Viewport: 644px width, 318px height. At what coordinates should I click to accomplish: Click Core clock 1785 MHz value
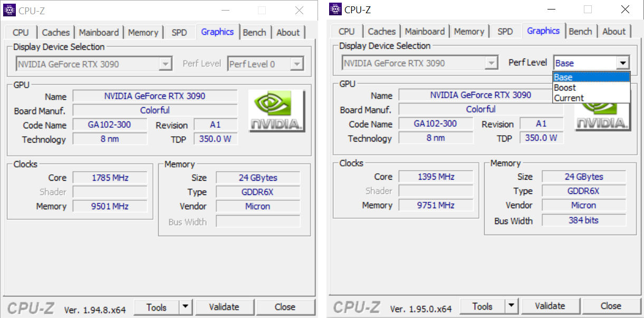click(x=110, y=177)
